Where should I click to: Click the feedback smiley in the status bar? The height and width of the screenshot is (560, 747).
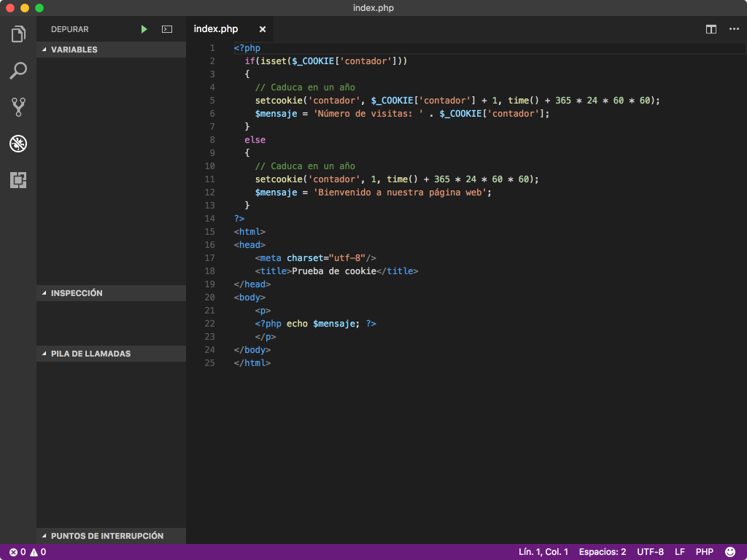(x=729, y=552)
